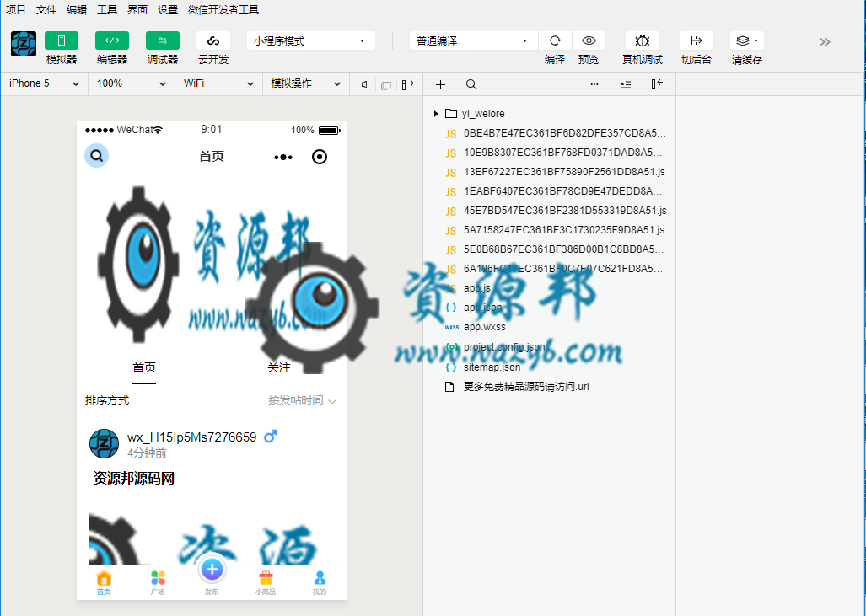866x616 pixels.
Task: Open the 微信开发者工具 menu
Action: click(x=223, y=9)
